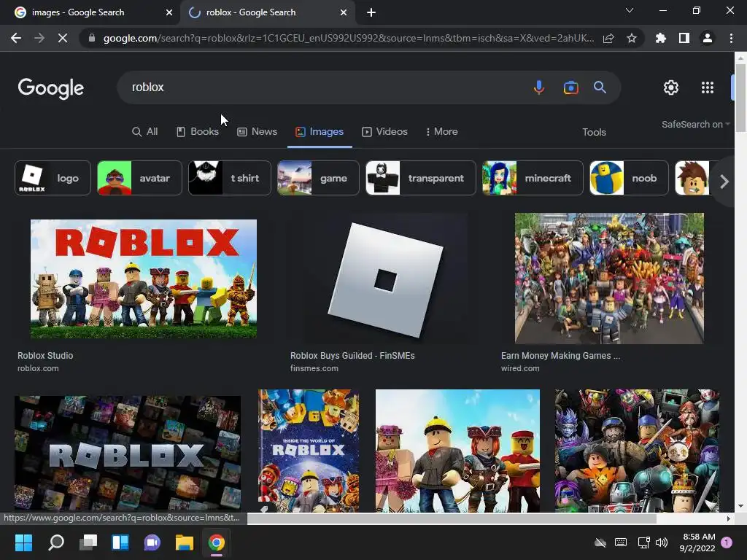Open File Explorer from the taskbar
Screen dimensions: 747x560
(185, 542)
